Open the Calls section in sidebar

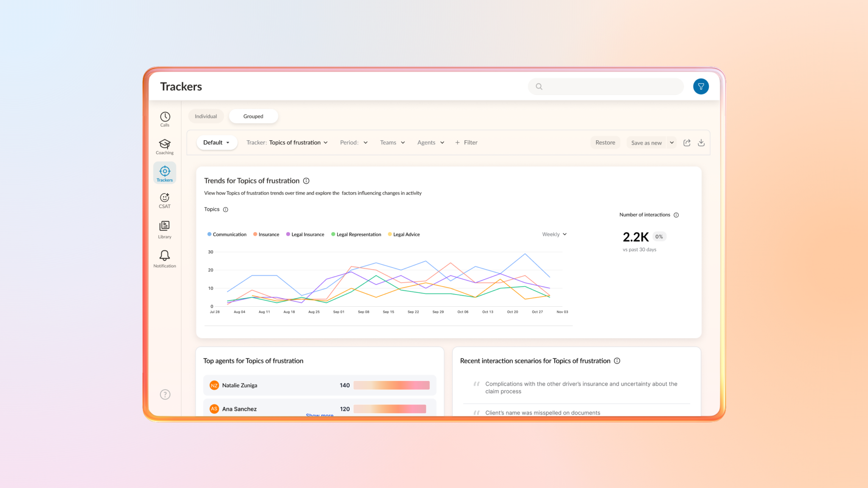[x=165, y=119]
